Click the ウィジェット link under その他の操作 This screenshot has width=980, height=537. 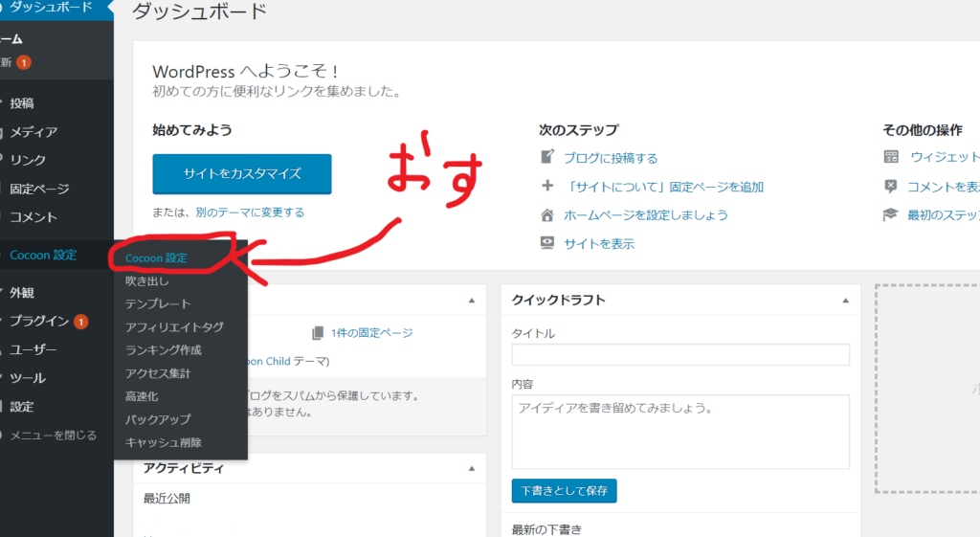click(945, 157)
